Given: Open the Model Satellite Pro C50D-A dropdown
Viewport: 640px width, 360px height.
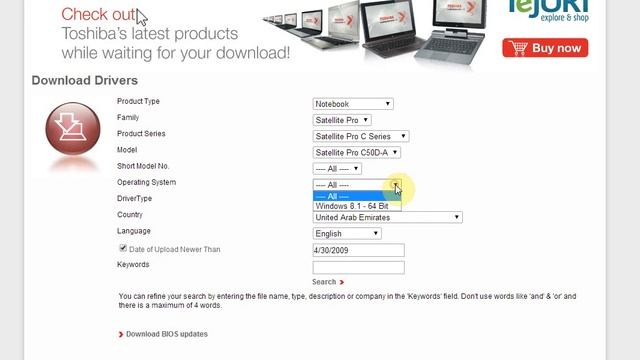Looking at the screenshot, I should 356,153.
